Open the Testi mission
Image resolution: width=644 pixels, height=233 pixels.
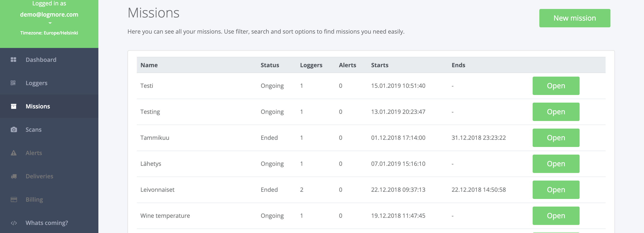point(556,86)
